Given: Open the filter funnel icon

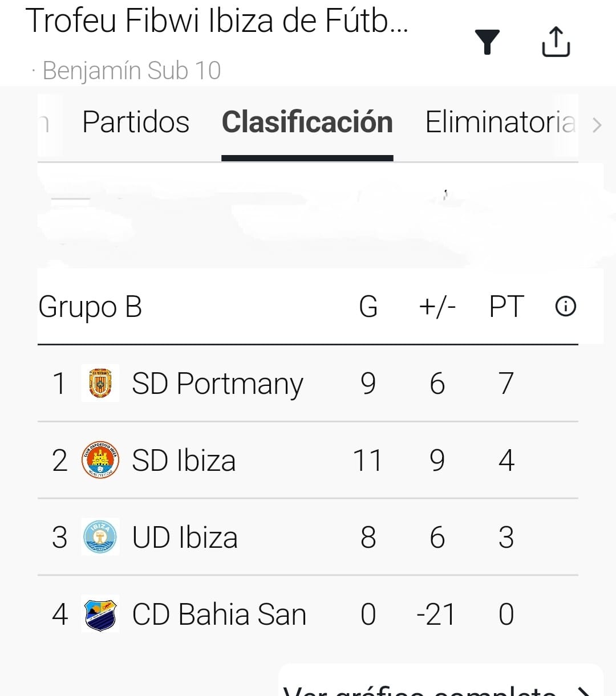Looking at the screenshot, I should [487, 42].
